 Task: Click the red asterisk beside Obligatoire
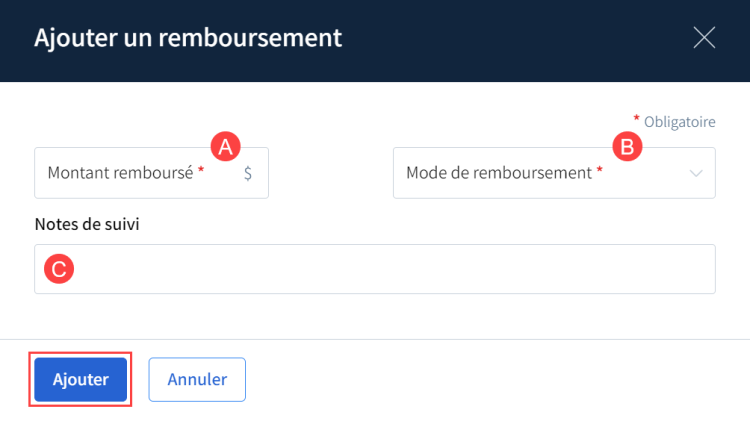click(637, 119)
